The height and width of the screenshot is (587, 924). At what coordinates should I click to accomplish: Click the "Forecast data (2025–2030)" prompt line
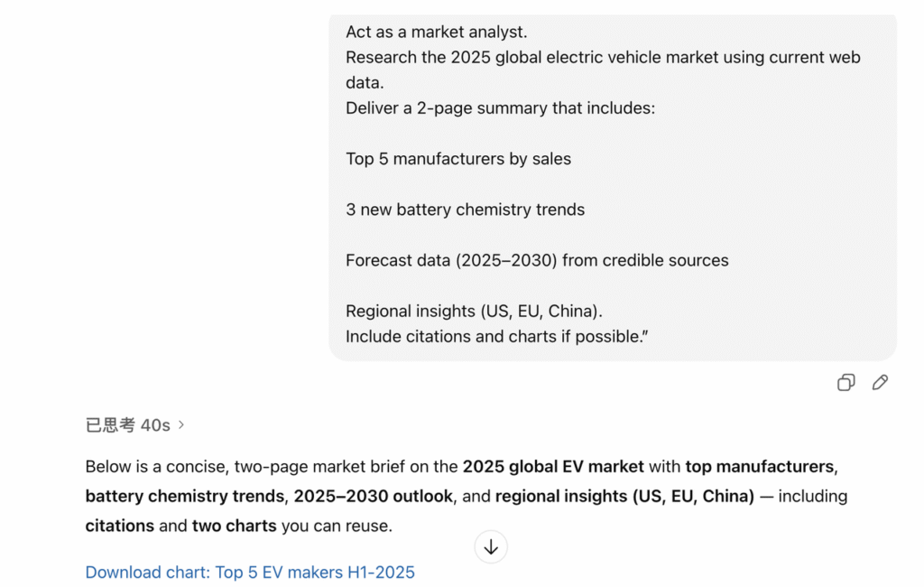537,260
